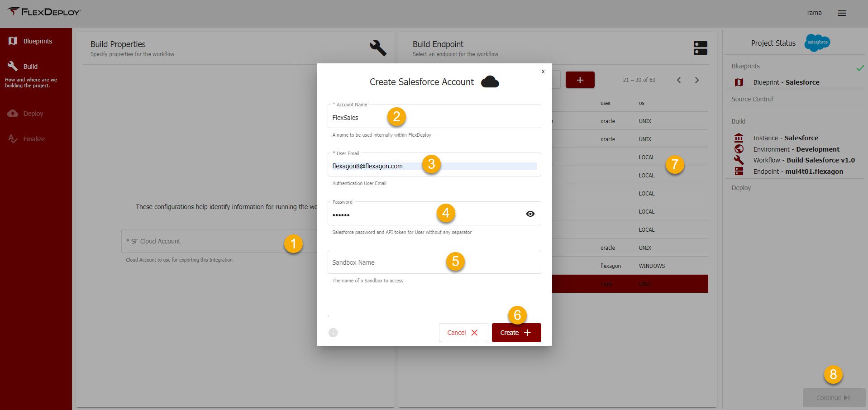The width and height of the screenshot is (868, 410).
Task: Click the Endpoint server icon in status
Action: click(739, 171)
